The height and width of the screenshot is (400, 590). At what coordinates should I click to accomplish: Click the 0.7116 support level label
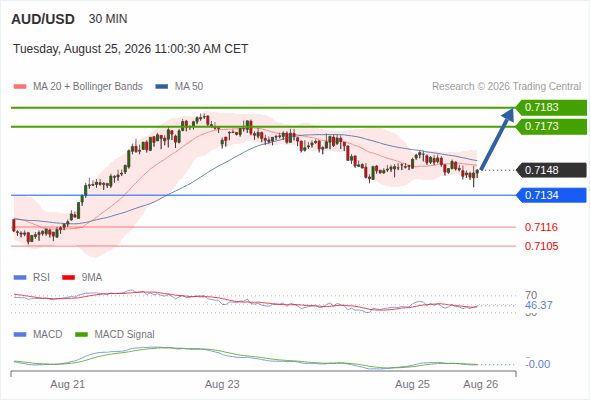tap(541, 227)
